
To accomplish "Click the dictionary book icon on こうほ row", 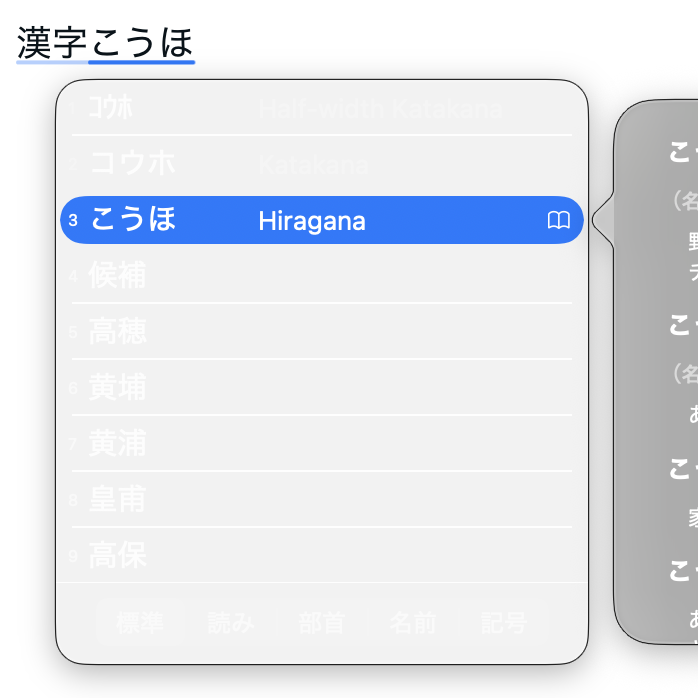I will click(558, 220).
